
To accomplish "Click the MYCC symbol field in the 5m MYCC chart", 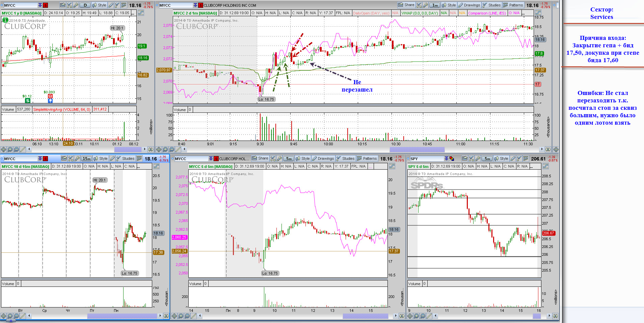I will (191, 158).
